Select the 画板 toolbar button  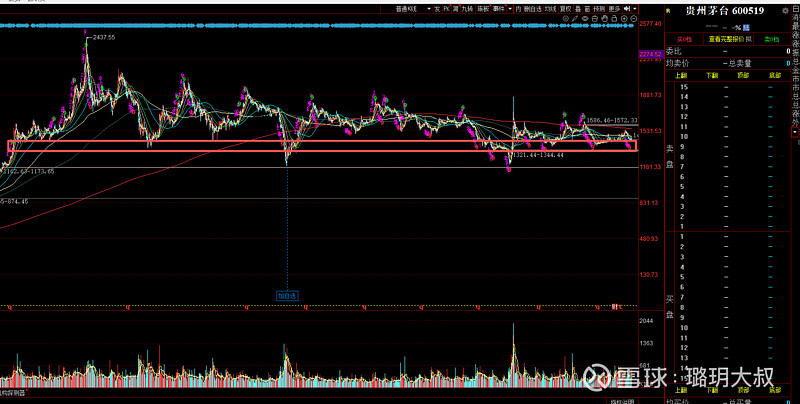click(x=483, y=9)
